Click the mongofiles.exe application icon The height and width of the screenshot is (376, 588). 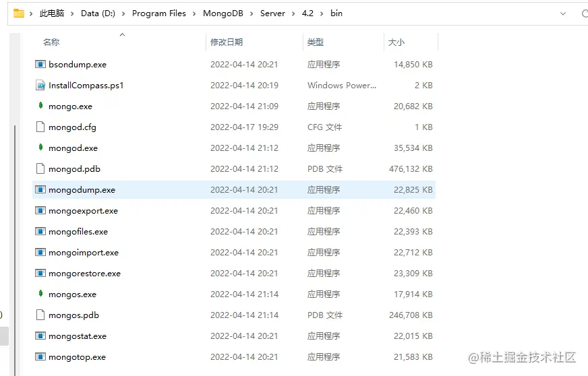(40, 231)
